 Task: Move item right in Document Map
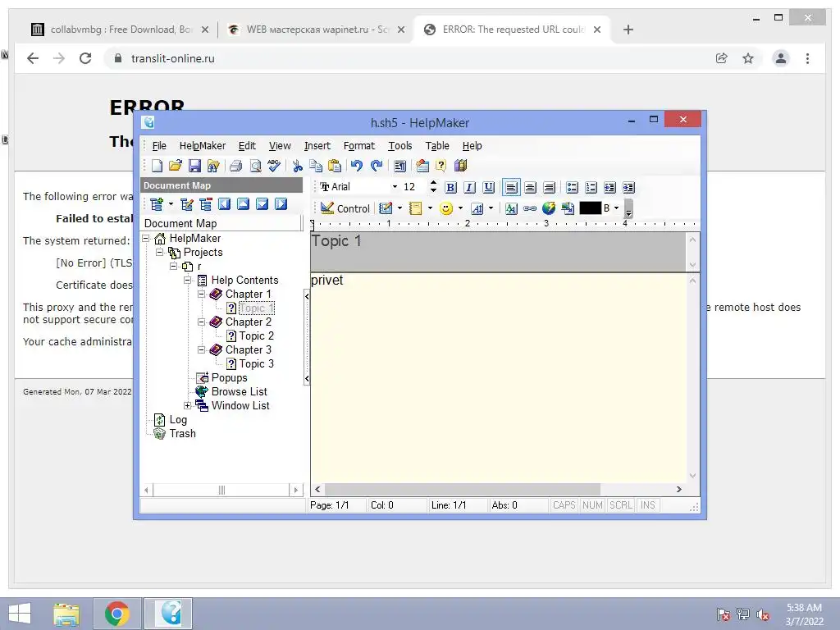[281, 204]
